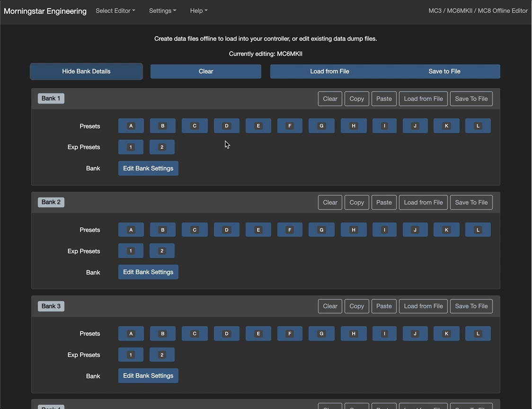Viewport: 532px width, 409px height.
Task: Expand the Help dropdown menu
Action: point(198,11)
